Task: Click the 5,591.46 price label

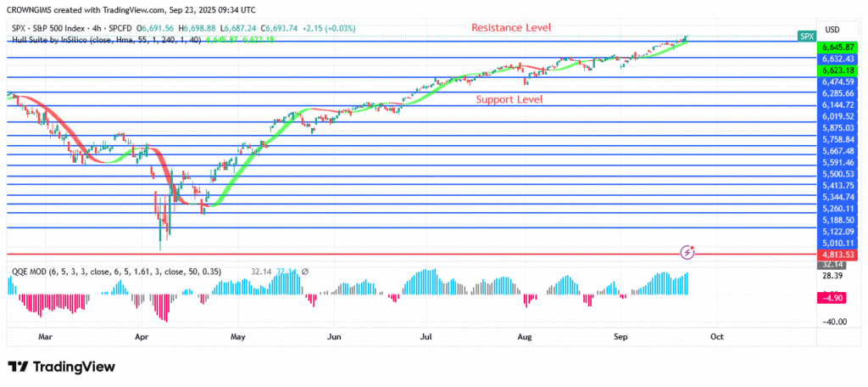Action: [838, 162]
